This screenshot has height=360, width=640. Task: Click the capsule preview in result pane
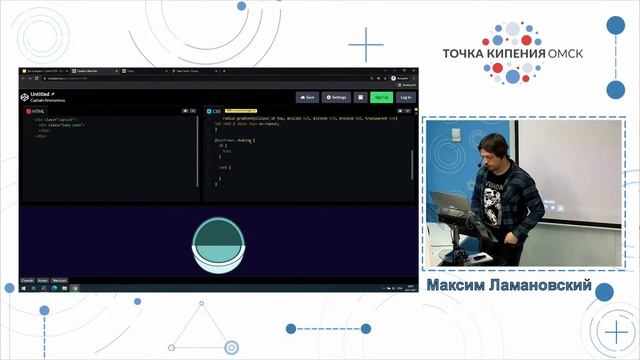coord(218,245)
